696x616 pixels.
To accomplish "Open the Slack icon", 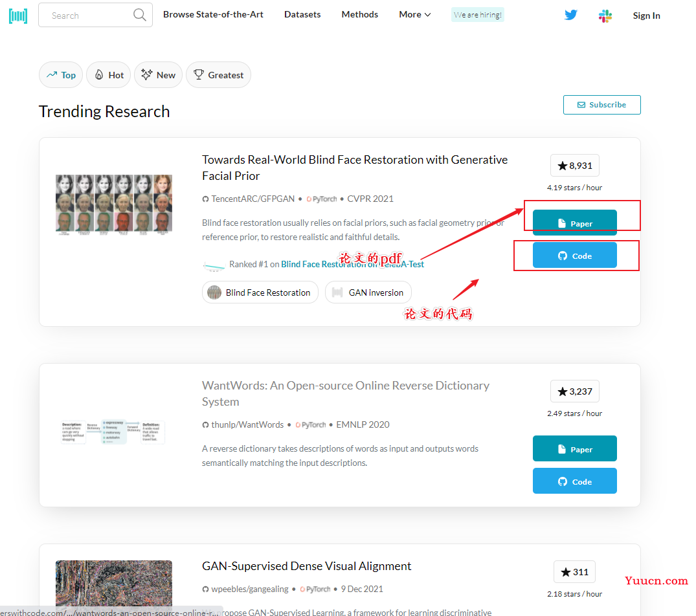I will pyautogui.click(x=605, y=16).
